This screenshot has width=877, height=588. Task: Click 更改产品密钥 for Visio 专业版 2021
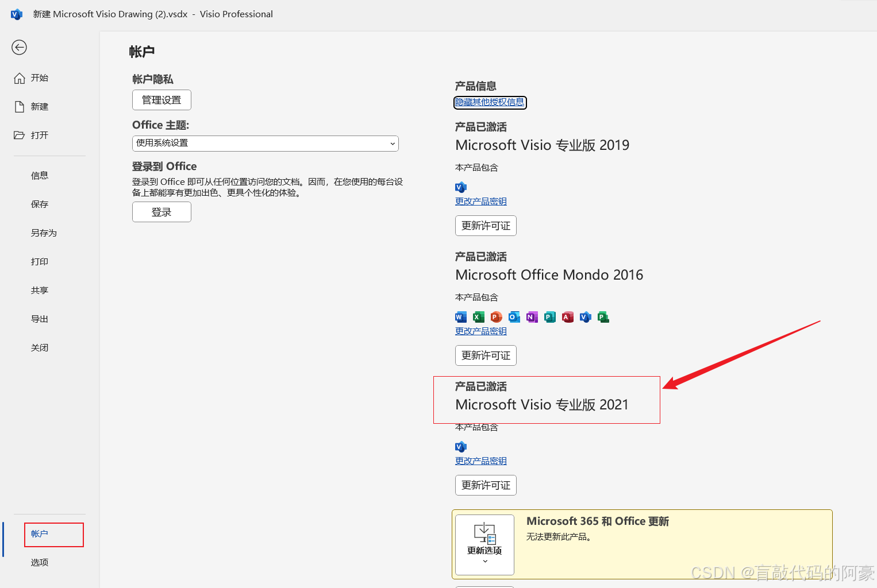pyautogui.click(x=480, y=460)
